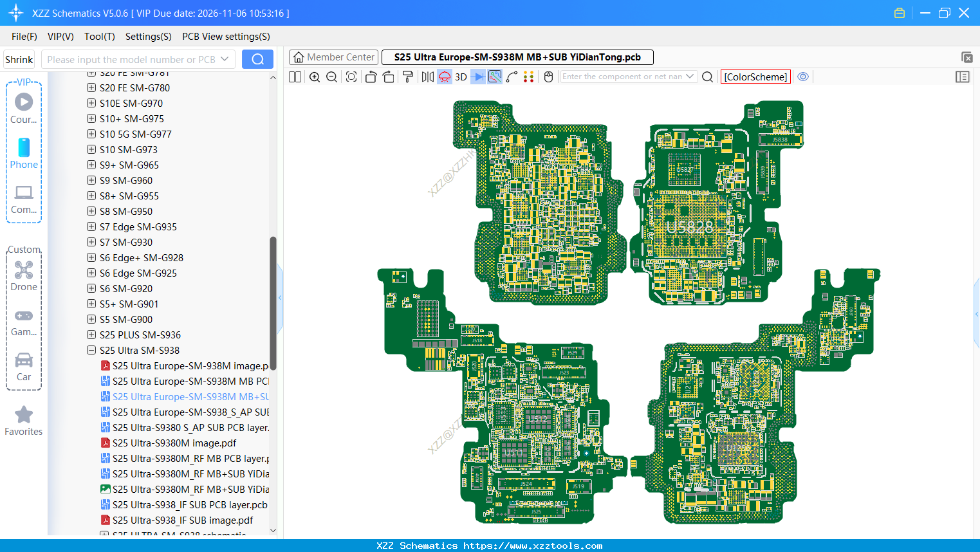Viewport: 980px width, 552px height.
Task: Open the ColorScheme button
Action: click(755, 77)
